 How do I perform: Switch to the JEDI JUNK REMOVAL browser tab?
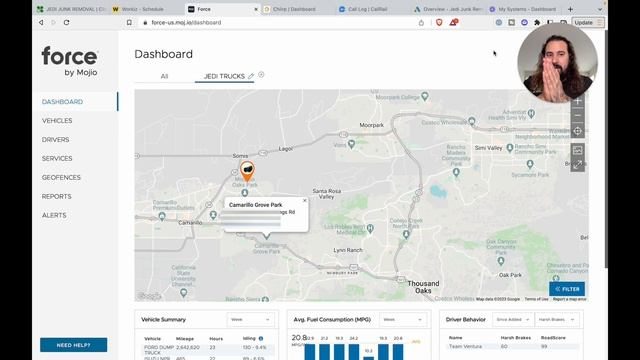(72, 9)
